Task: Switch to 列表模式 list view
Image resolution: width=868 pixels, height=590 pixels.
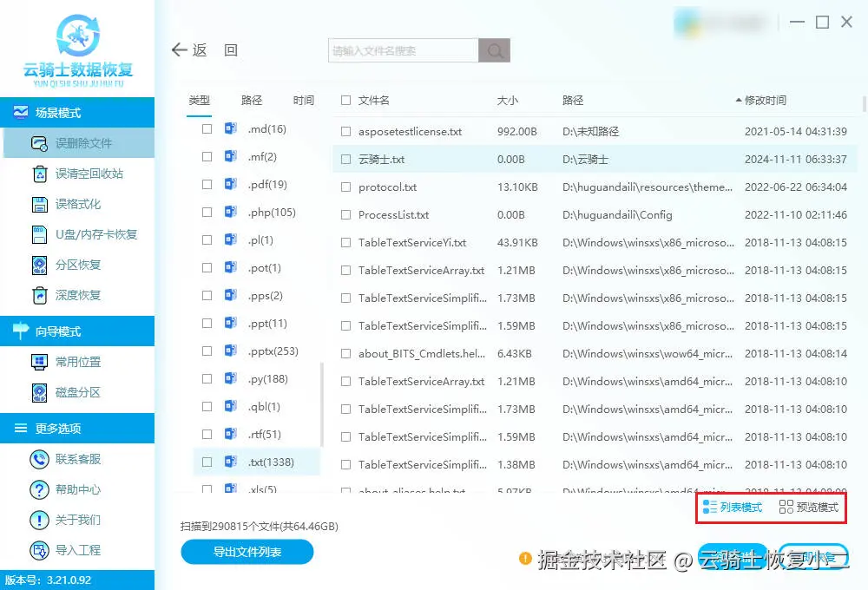Action: [x=733, y=507]
